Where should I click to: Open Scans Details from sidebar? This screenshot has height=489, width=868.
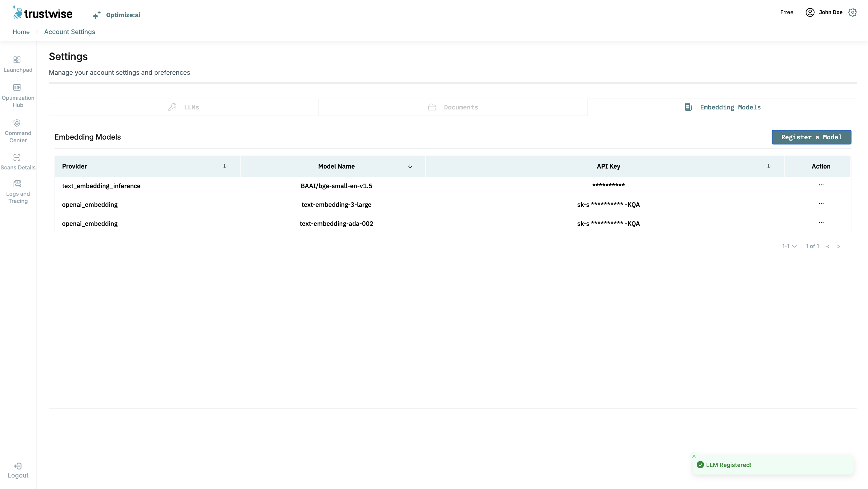(x=17, y=158)
